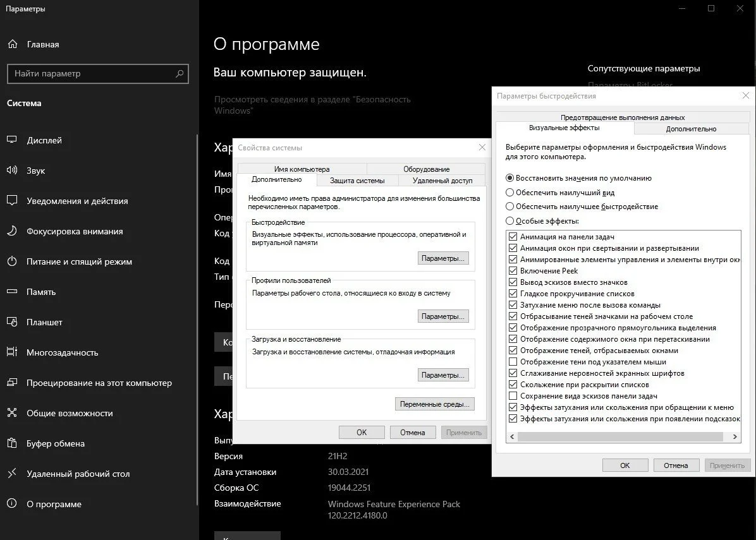
Task: Select the Дисплей monitor icon
Action: pyautogui.click(x=12, y=140)
